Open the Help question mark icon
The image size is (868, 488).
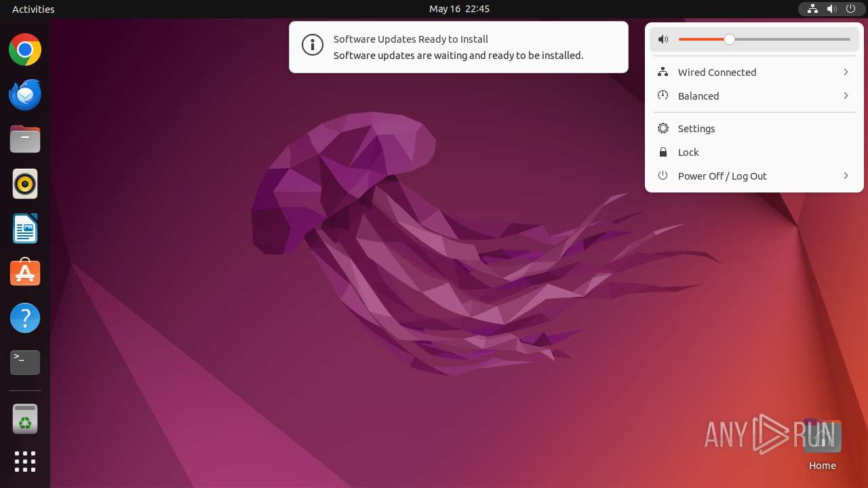pyautogui.click(x=25, y=318)
